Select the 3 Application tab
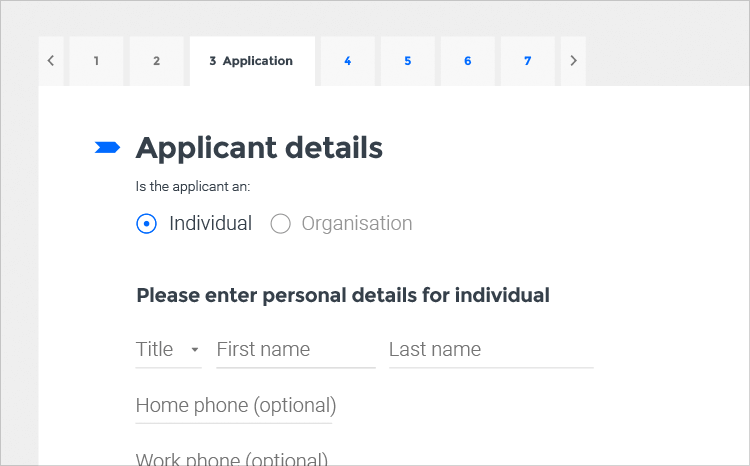 252,61
